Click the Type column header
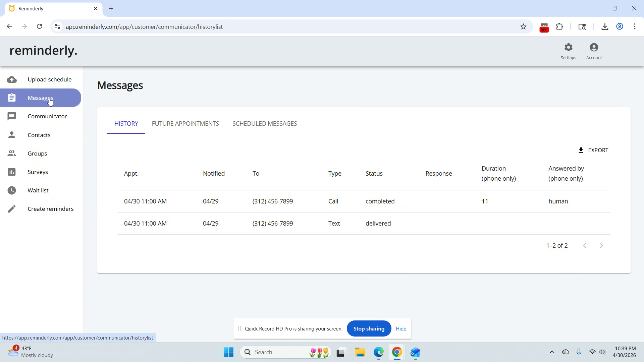The image size is (644, 362). click(x=335, y=174)
